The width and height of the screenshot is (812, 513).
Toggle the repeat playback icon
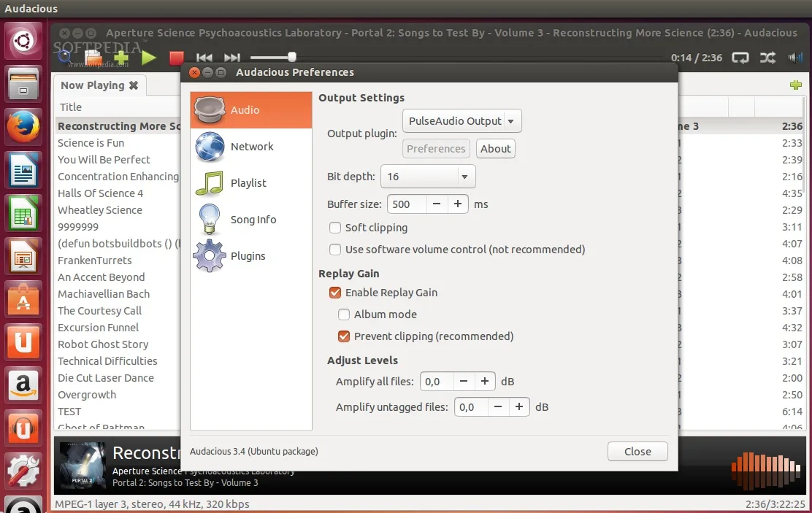click(740, 58)
